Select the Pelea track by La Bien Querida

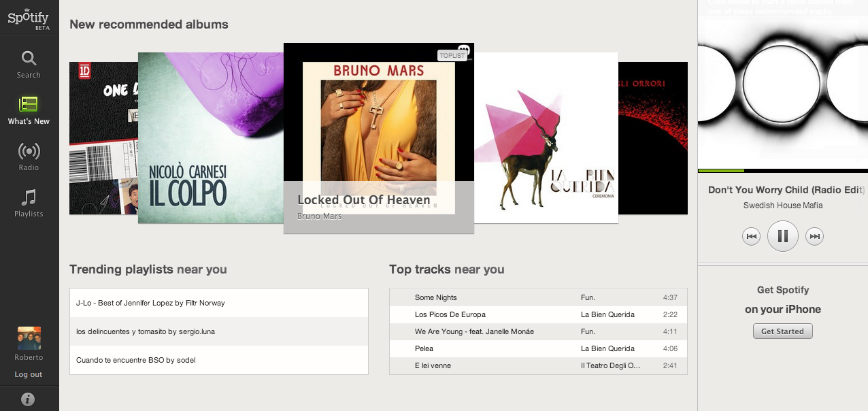point(538,348)
